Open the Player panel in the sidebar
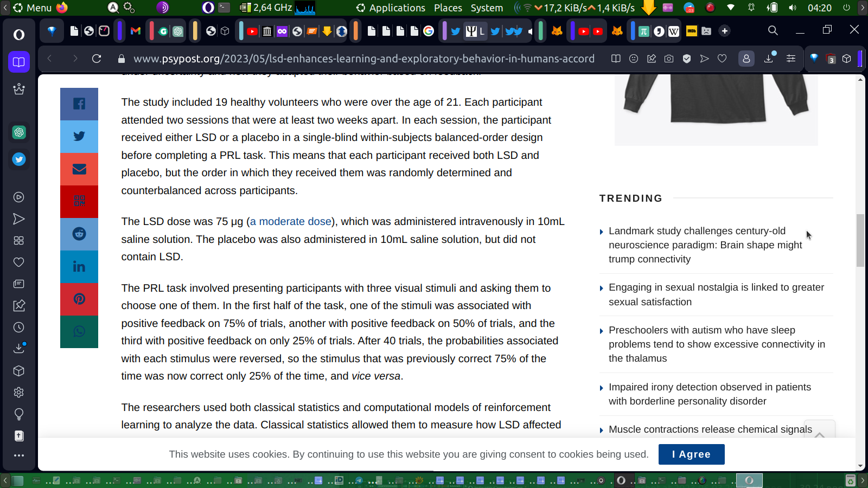The image size is (868, 488). coord(19,197)
